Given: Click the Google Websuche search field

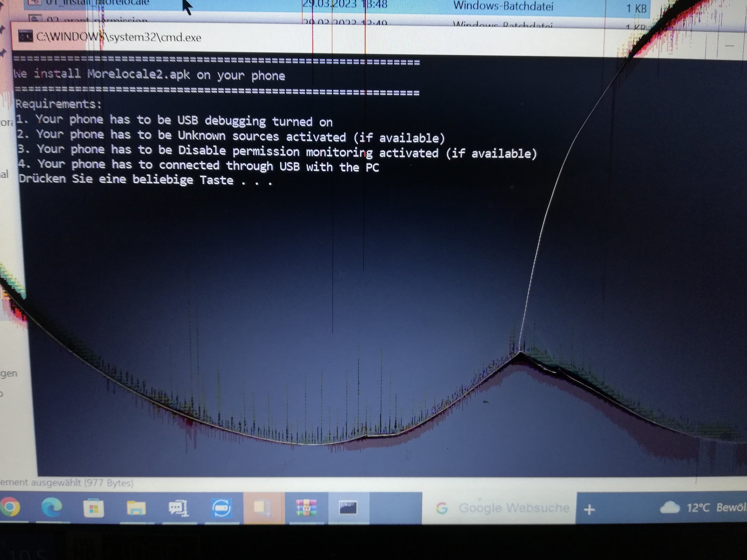Looking at the screenshot, I should click(x=499, y=508).
